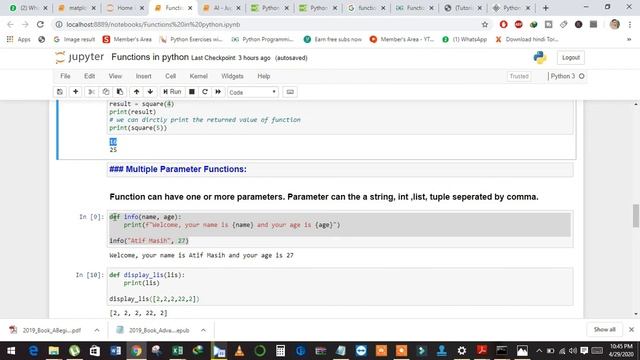Copy selected cells via toolbar icon

pos(106,92)
